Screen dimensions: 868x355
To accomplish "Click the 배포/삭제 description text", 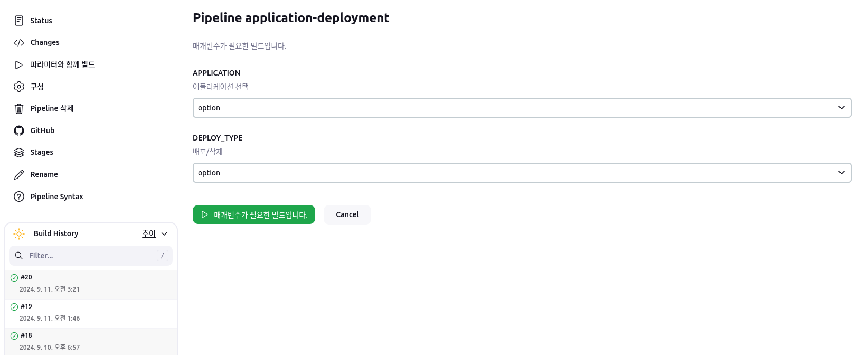I will (207, 152).
